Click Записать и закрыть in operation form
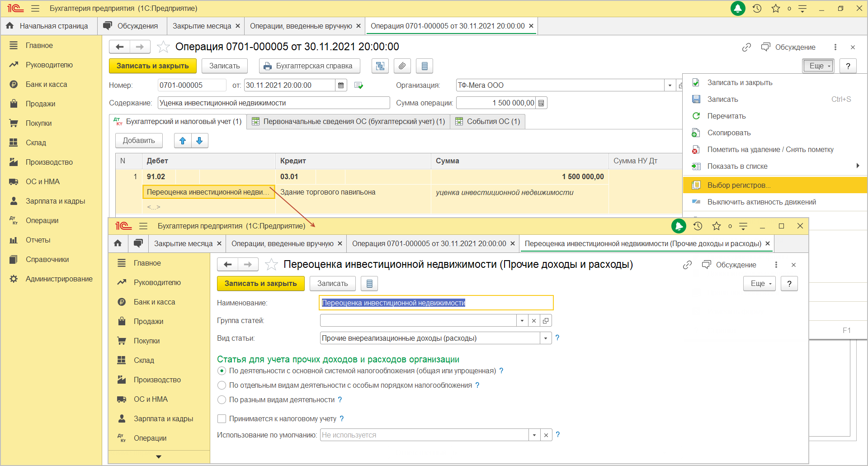 [x=153, y=66]
